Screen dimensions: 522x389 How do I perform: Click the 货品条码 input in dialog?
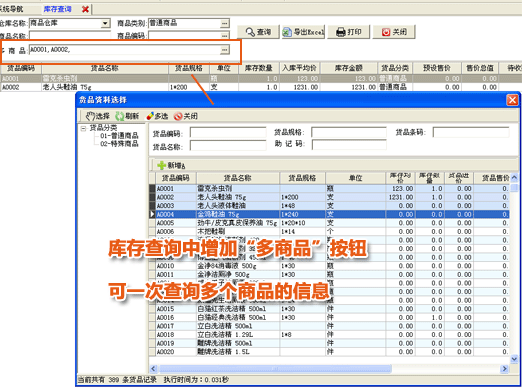pos(471,132)
